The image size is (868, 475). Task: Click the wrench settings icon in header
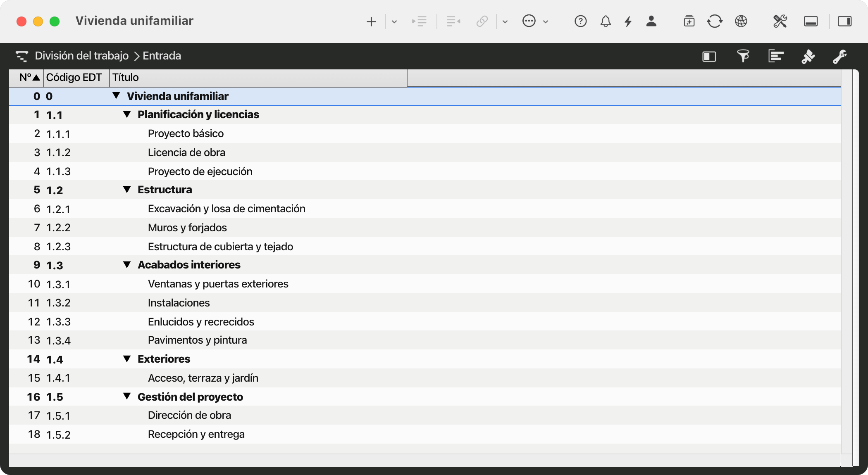coord(840,56)
